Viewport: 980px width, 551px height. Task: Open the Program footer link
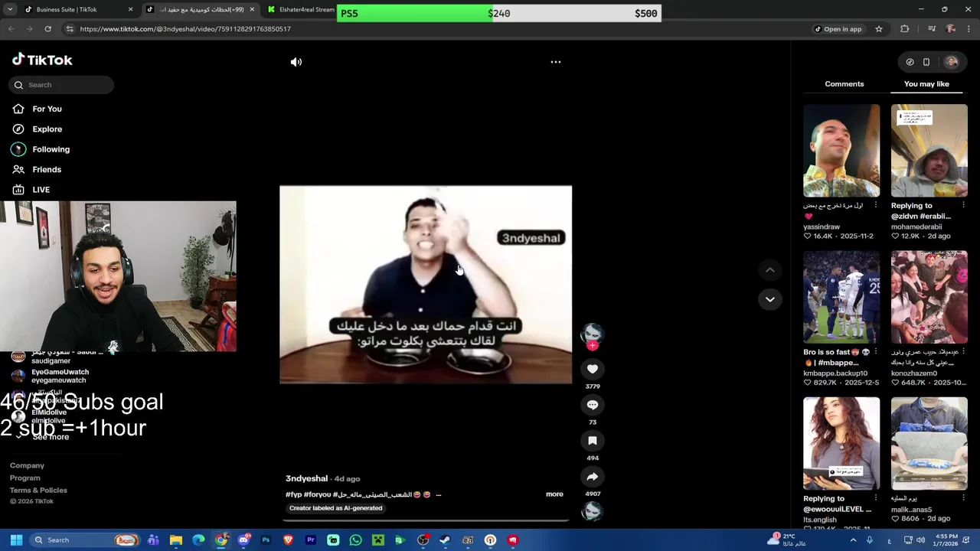tap(24, 478)
